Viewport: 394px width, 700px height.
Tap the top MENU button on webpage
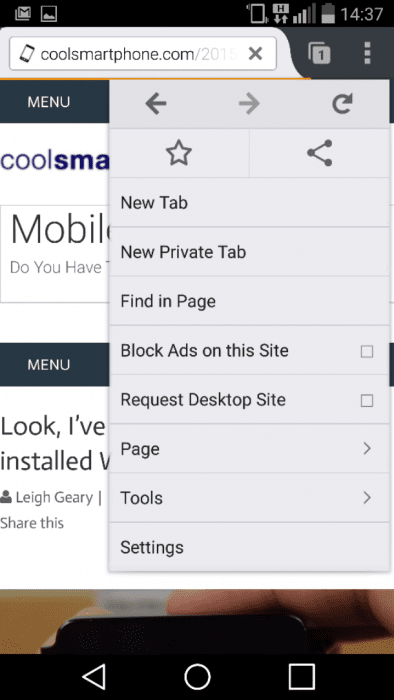(49, 102)
